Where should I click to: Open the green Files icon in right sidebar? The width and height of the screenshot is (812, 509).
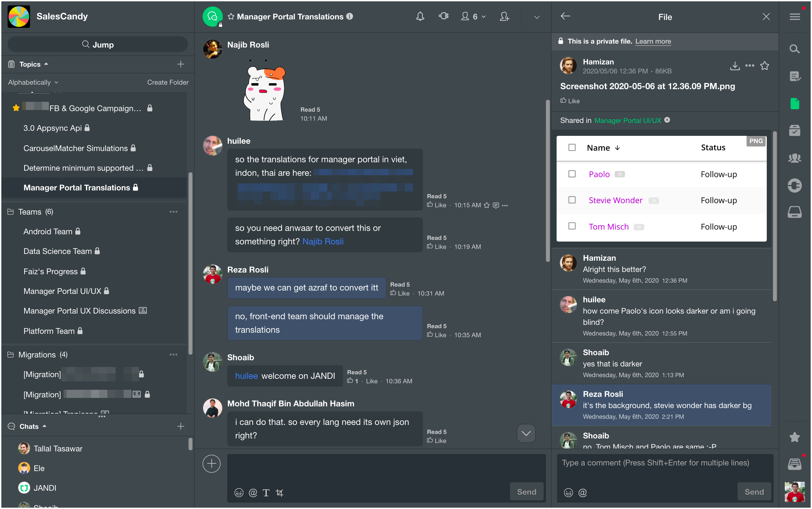(794, 103)
